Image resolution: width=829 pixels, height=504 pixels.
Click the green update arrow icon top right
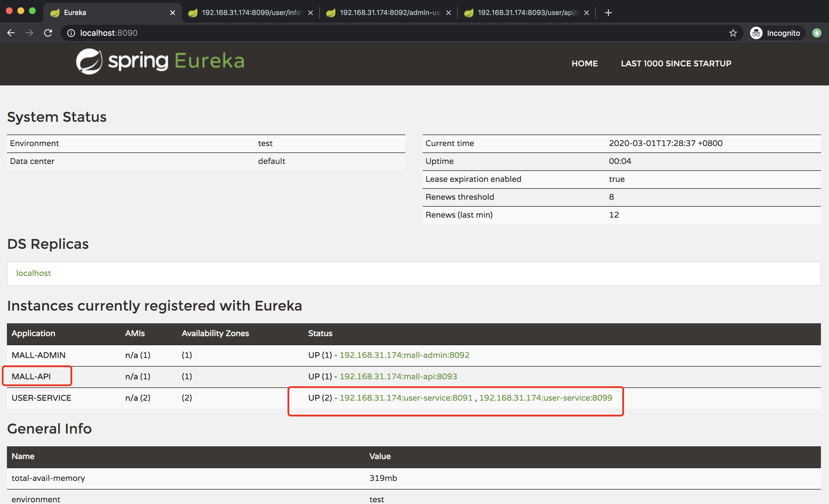(817, 33)
